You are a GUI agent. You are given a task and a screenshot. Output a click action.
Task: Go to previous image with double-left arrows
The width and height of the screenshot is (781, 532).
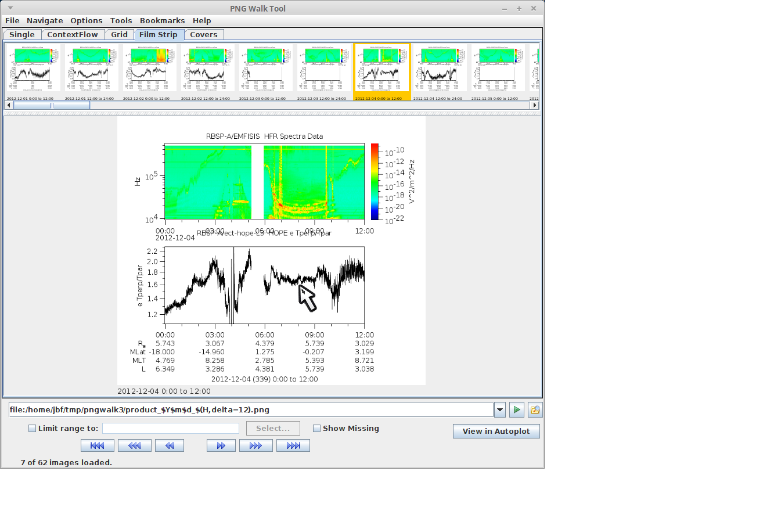[169, 445]
